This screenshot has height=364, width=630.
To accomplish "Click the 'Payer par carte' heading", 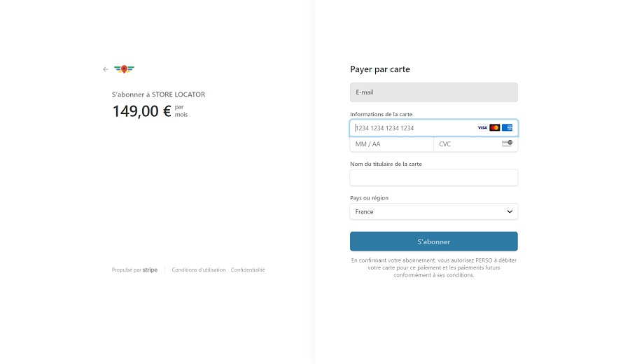I will pyautogui.click(x=380, y=69).
